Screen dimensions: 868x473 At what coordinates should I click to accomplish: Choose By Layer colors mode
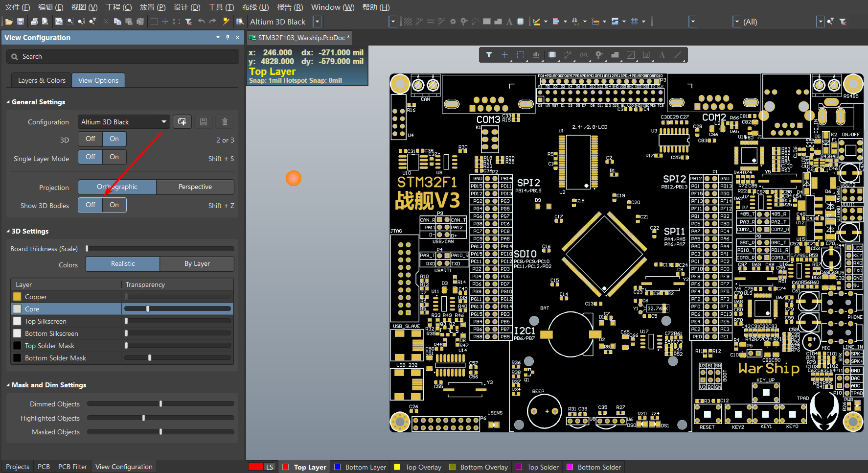pyautogui.click(x=197, y=264)
